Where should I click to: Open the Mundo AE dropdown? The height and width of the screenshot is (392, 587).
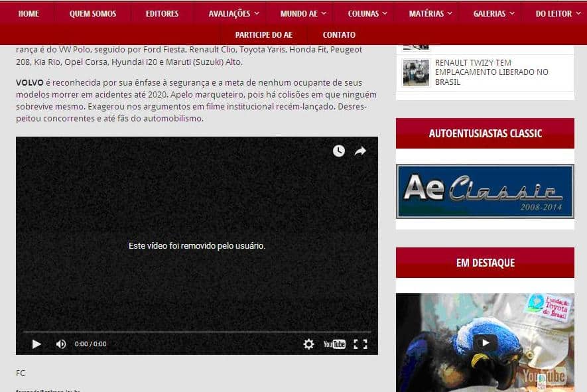302,13
